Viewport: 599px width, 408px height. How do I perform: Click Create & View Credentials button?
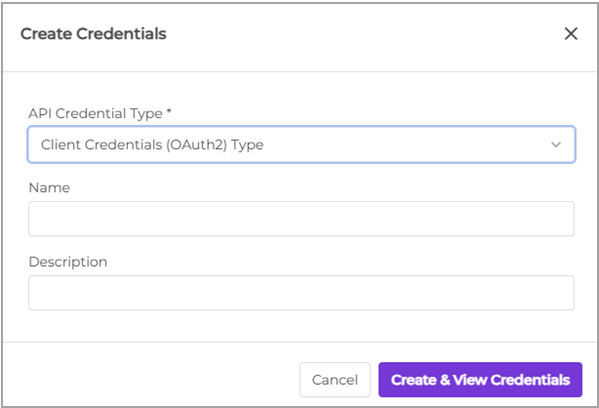pyautogui.click(x=480, y=380)
